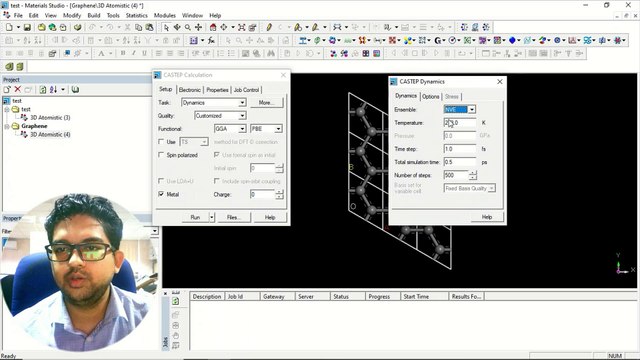Image resolution: width=640 pixels, height=360 pixels.
Task: Enable the Use TS DFT-D correction checkbox
Action: (x=161, y=142)
